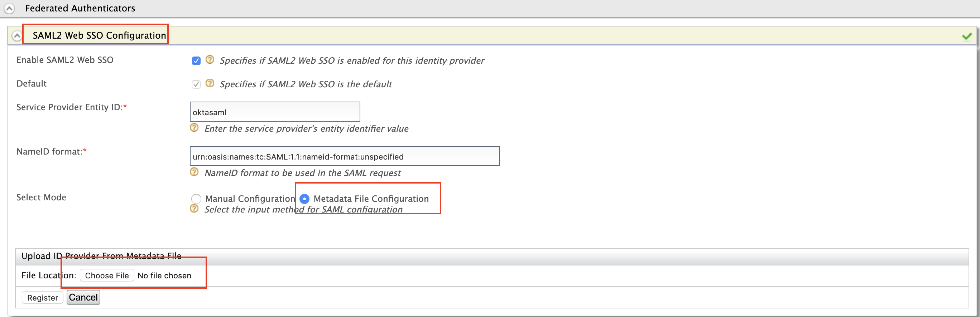The height and width of the screenshot is (317, 980).
Task: Click the SAML2 Web SSO Configuration header title
Action: coord(99,35)
